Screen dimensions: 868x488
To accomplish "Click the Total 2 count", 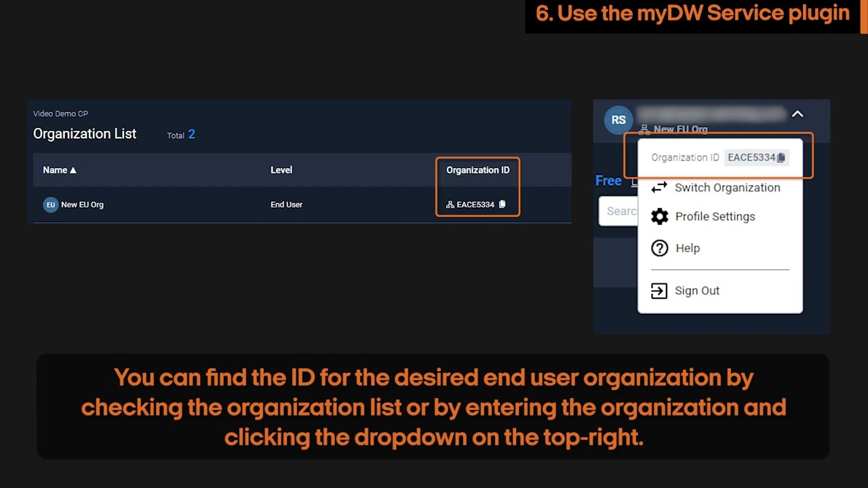I will pyautogui.click(x=181, y=135).
